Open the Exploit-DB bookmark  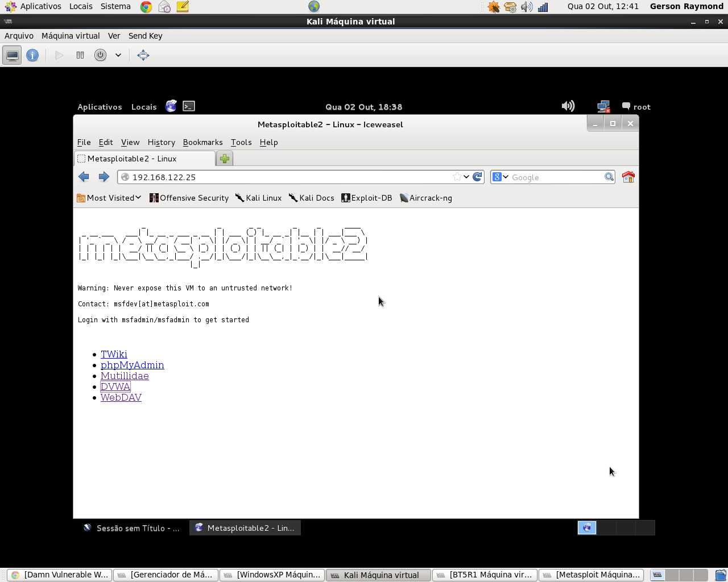click(x=367, y=198)
